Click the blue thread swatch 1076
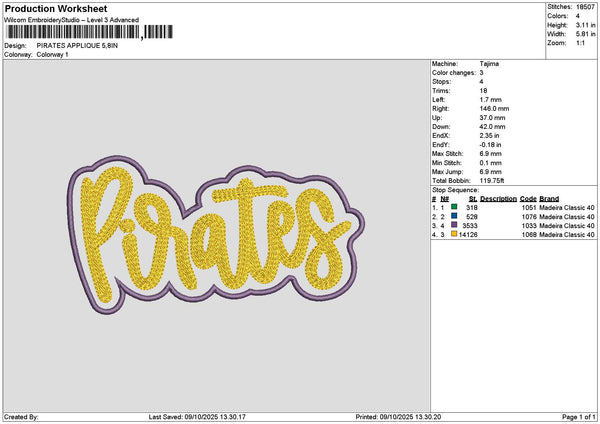The image size is (600, 424). tap(454, 216)
